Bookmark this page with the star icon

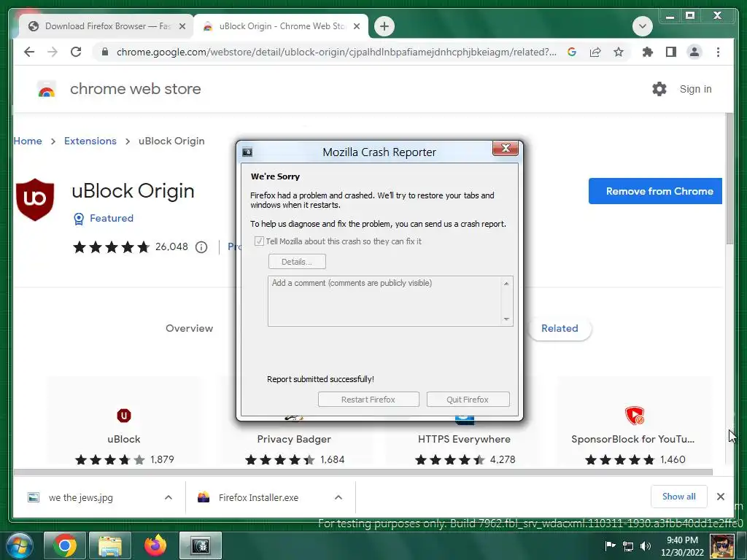pos(619,52)
